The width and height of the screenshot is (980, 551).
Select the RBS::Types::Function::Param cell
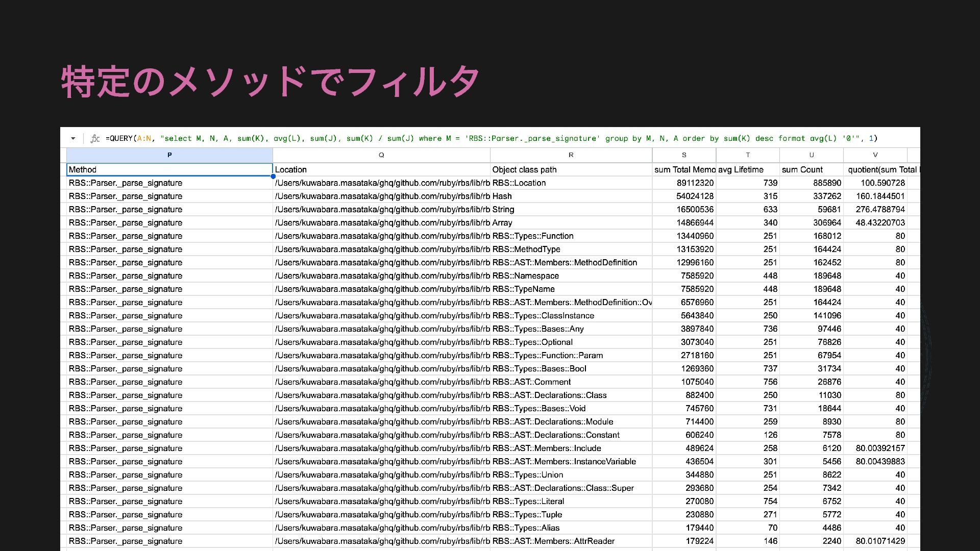tap(571, 356)
